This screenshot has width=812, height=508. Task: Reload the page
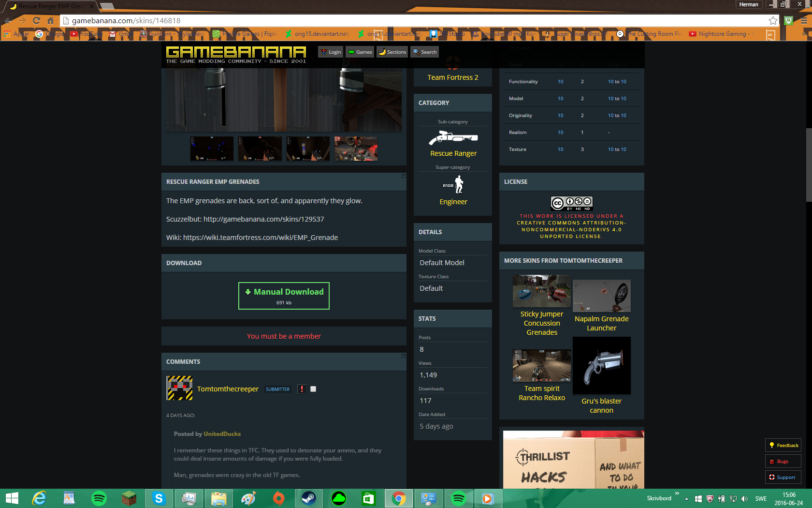coord(36,20)
